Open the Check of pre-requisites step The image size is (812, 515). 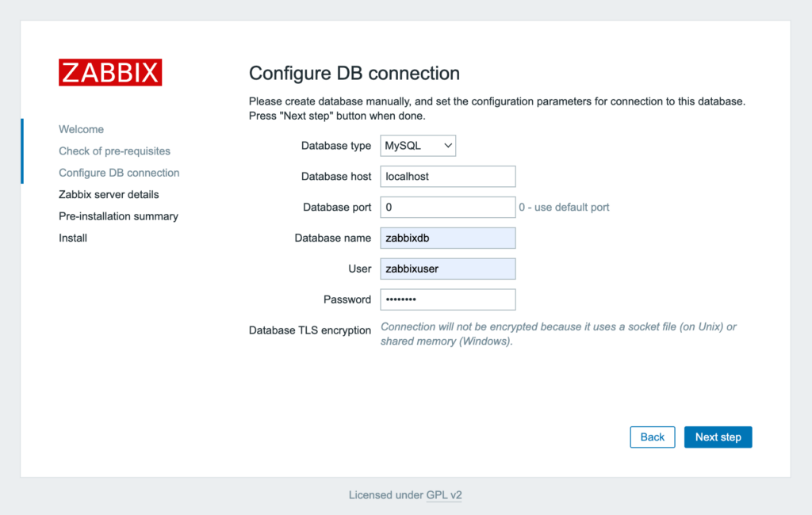tap(114, 151)
